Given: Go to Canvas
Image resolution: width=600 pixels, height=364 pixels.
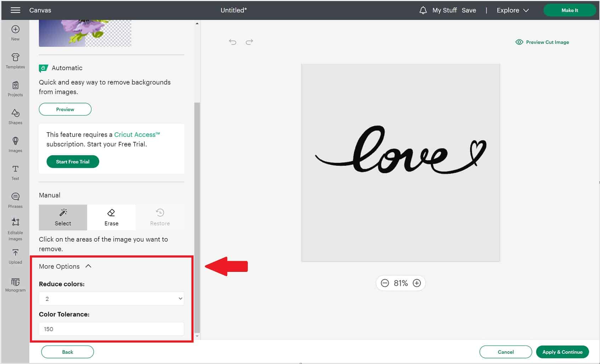Looking at the screenshot, I should coord(40,10).
